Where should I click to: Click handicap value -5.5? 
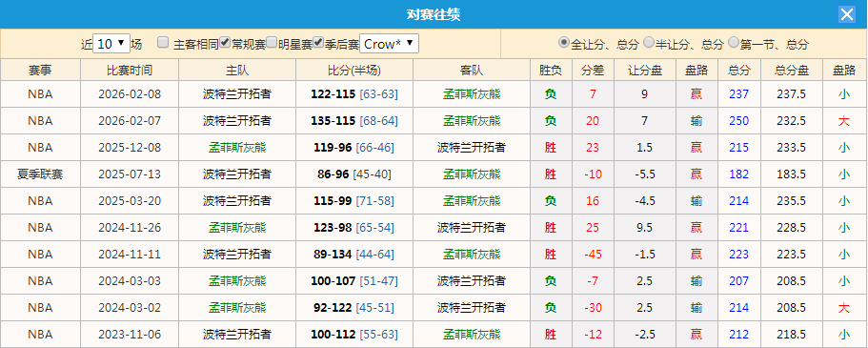[x=644, y=174]
